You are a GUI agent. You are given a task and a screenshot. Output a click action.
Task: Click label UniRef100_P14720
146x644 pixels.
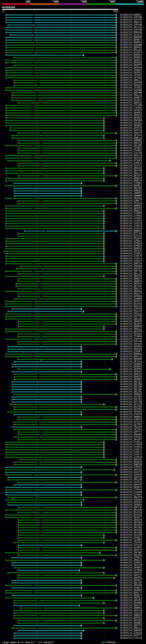click(x=131, y=165)
